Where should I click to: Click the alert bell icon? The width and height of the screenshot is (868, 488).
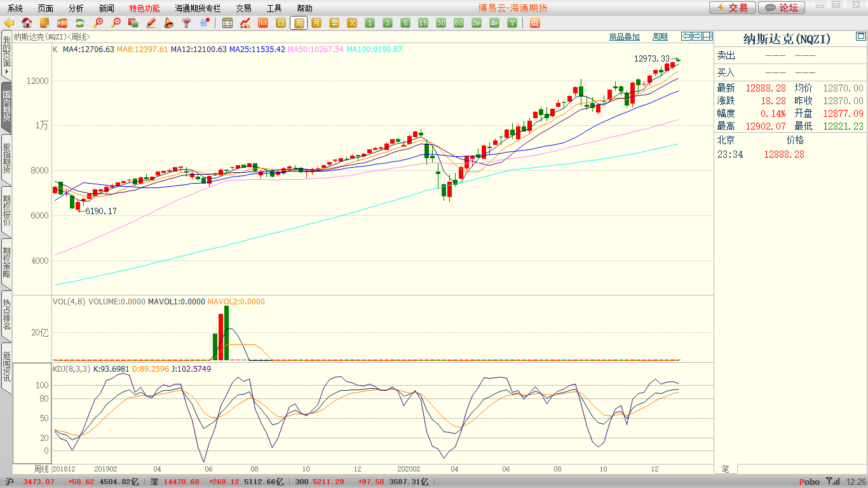(169, 23)
